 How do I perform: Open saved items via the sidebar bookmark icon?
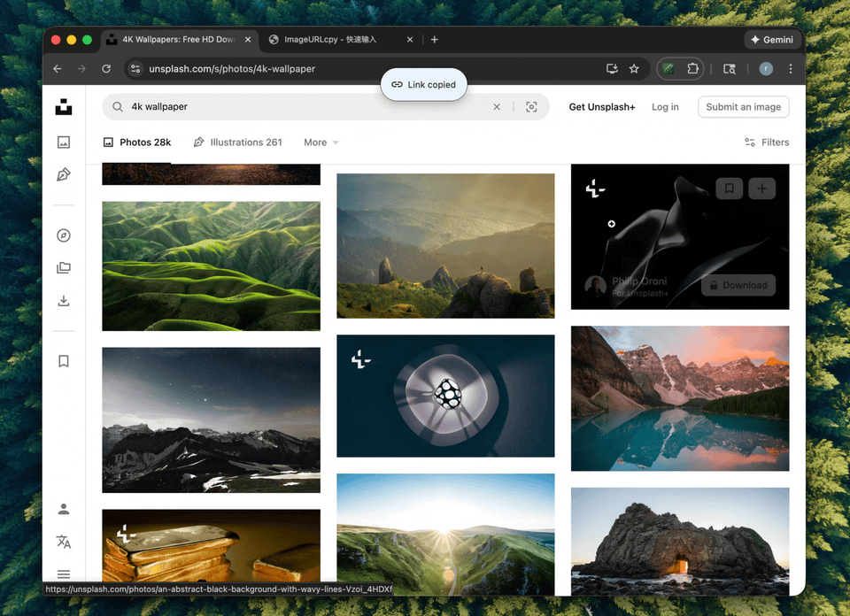[64, 361]
